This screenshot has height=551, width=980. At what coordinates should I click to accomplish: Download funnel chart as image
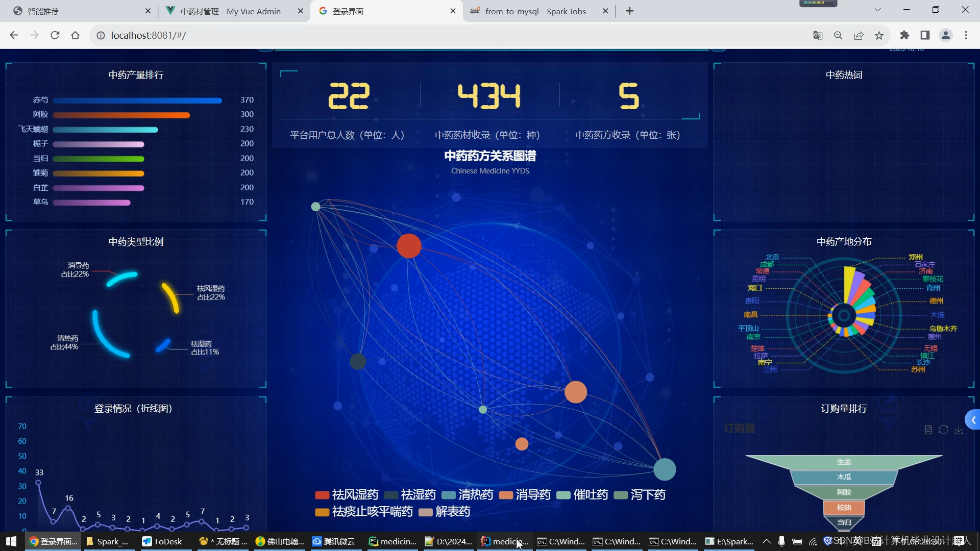pyautogui.click(x=959, y=430)
